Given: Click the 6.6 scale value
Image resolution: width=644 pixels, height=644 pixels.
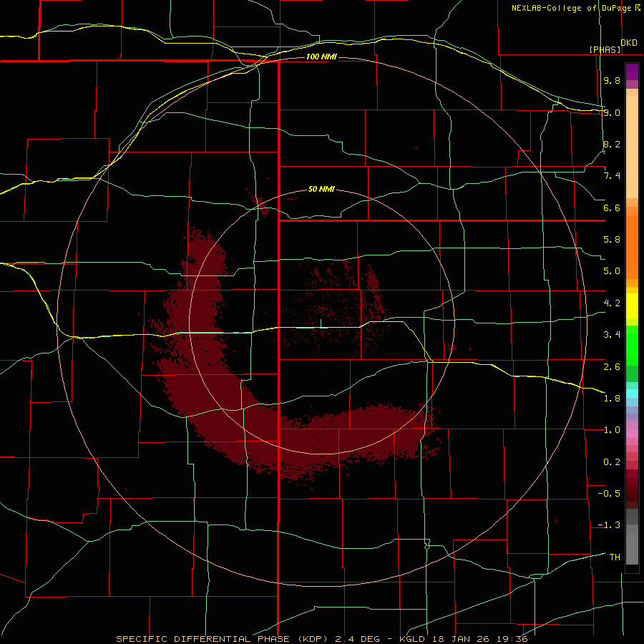Looking at the screenshot, I should 612,208.
